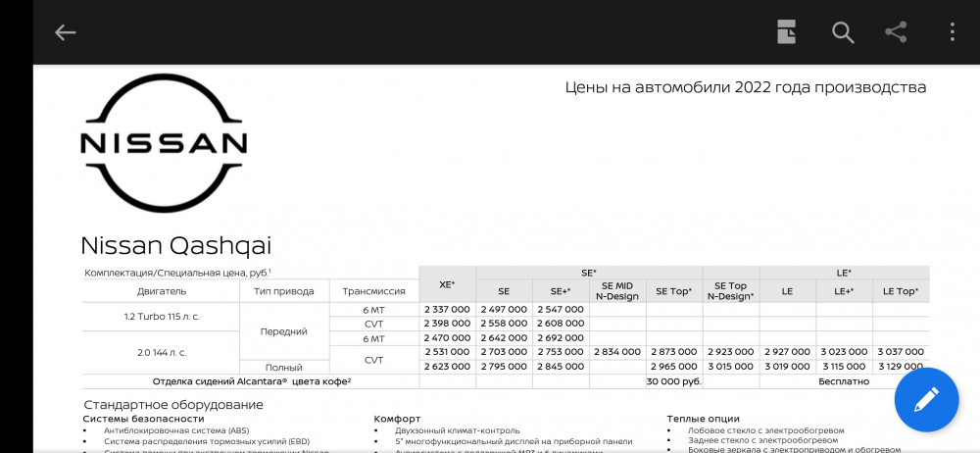980x453 pixels.
Task: Select the 3 129 000 price cell
Action: [901, 367]
